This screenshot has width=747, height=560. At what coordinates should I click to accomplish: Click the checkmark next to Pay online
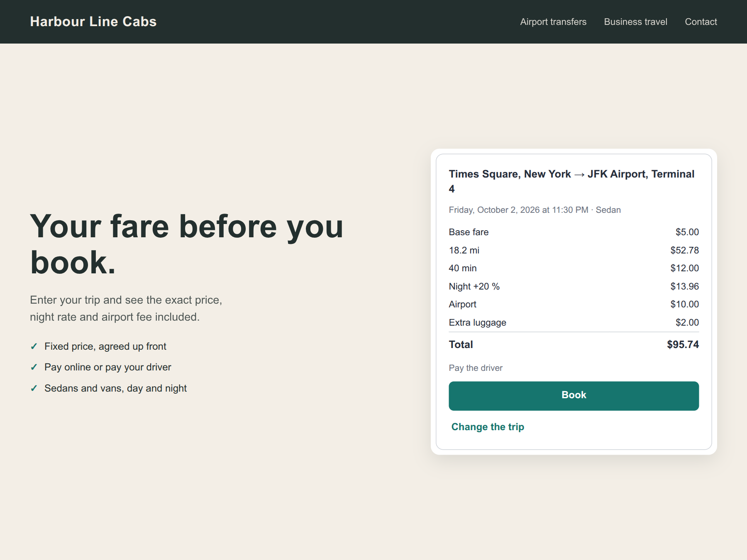point(34,367)
